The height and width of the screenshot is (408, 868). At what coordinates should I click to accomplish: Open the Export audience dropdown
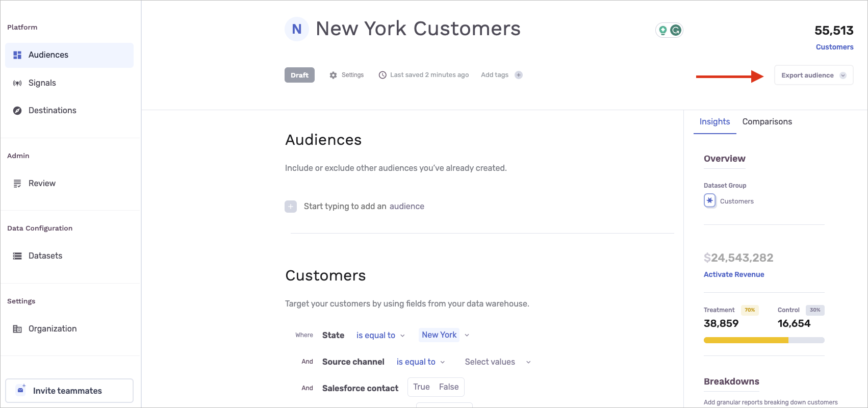click(813, 75)
